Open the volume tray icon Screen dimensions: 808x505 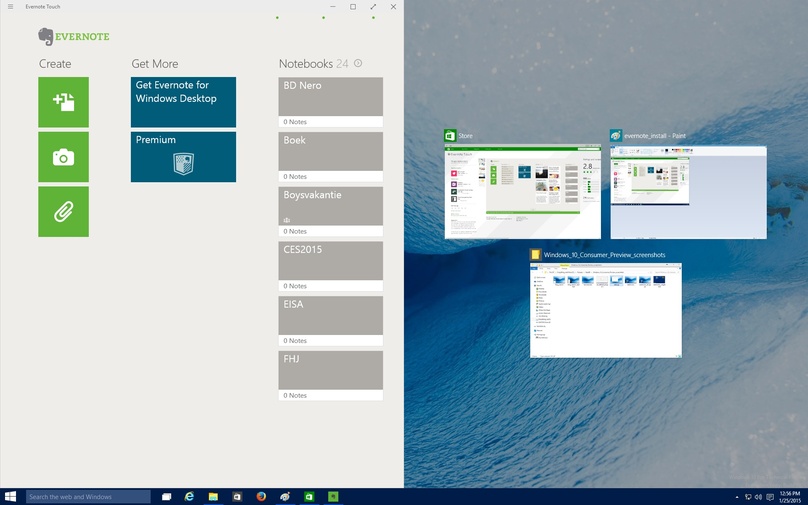pos(758,497)
